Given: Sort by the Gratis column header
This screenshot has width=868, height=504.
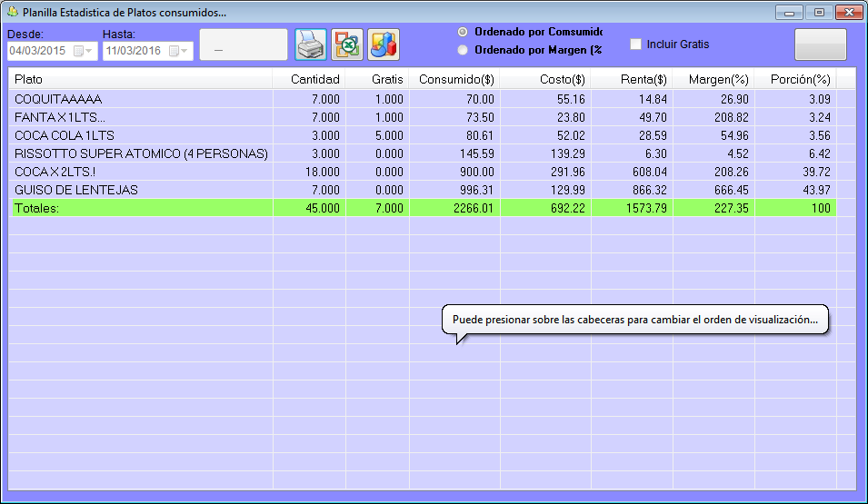Looking at the screenshot, I should pos(377,79).
